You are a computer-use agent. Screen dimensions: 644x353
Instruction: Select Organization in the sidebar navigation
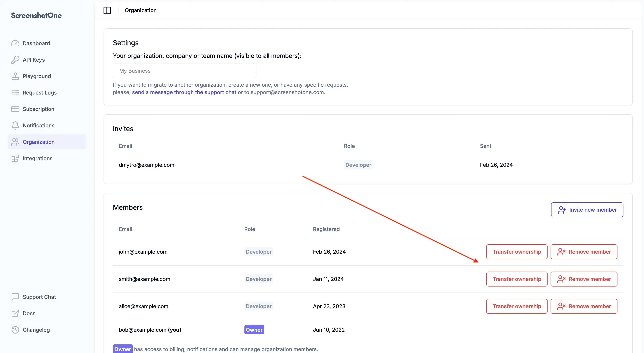pyautogui.click(x=39, y=142)
